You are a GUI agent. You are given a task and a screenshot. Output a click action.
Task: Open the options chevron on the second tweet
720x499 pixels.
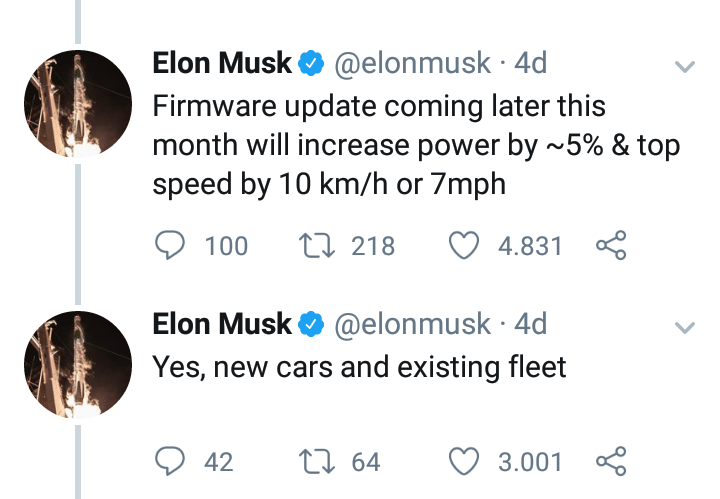click(685, 328)
